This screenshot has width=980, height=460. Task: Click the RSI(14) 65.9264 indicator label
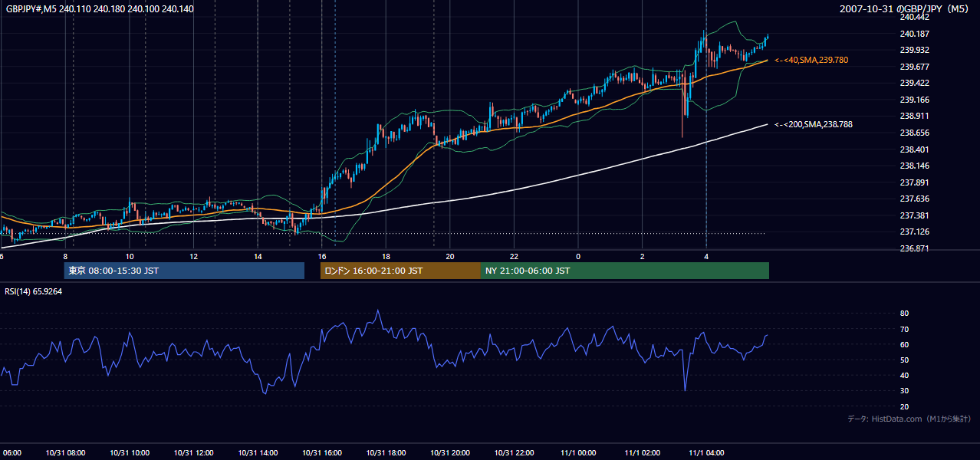[x=34, y=291]
